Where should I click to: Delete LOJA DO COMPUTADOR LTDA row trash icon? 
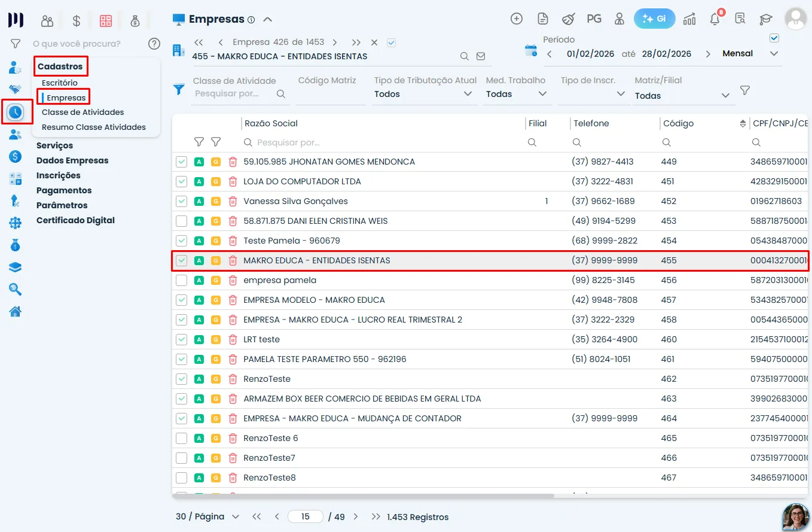click(233, 181)
